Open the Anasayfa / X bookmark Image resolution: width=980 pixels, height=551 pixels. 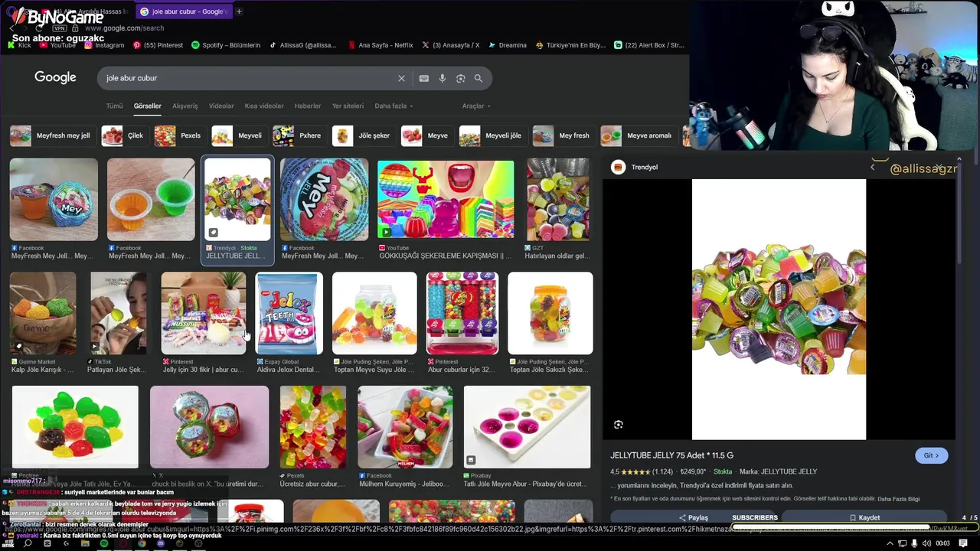pyautogui.click(x=450, y=45)
